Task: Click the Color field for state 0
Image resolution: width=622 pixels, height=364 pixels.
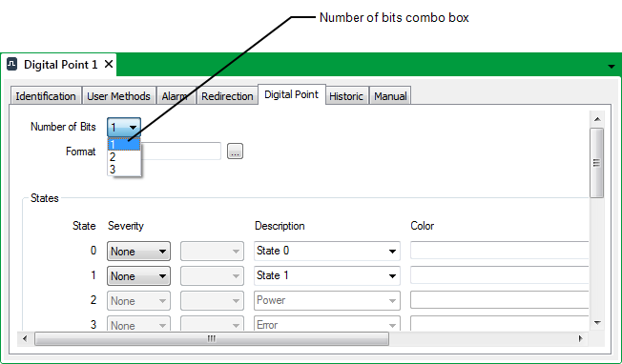Action: pos(500,251)
